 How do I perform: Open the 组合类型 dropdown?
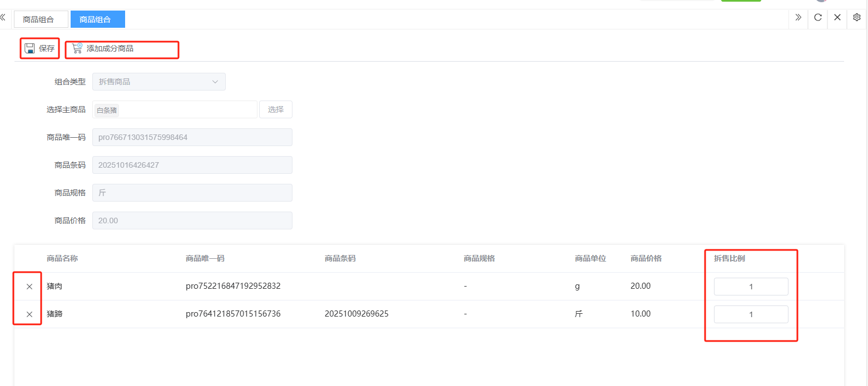point(159,82)
